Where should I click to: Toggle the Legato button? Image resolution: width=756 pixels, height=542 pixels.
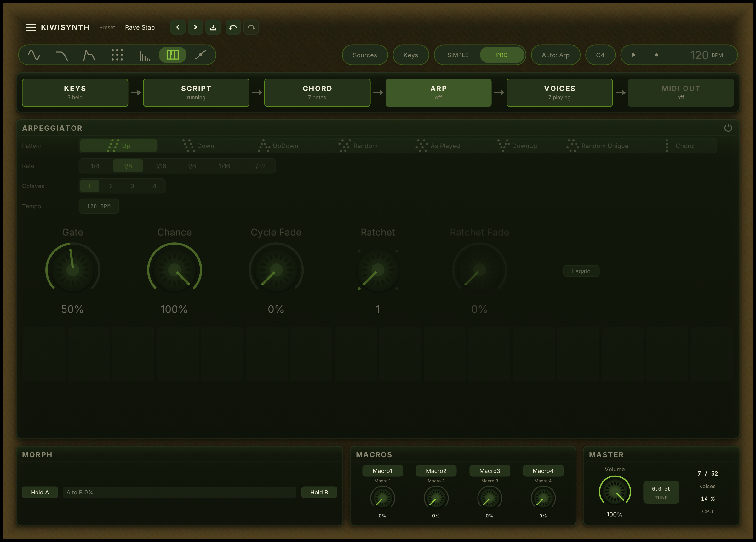coord(581,271)
